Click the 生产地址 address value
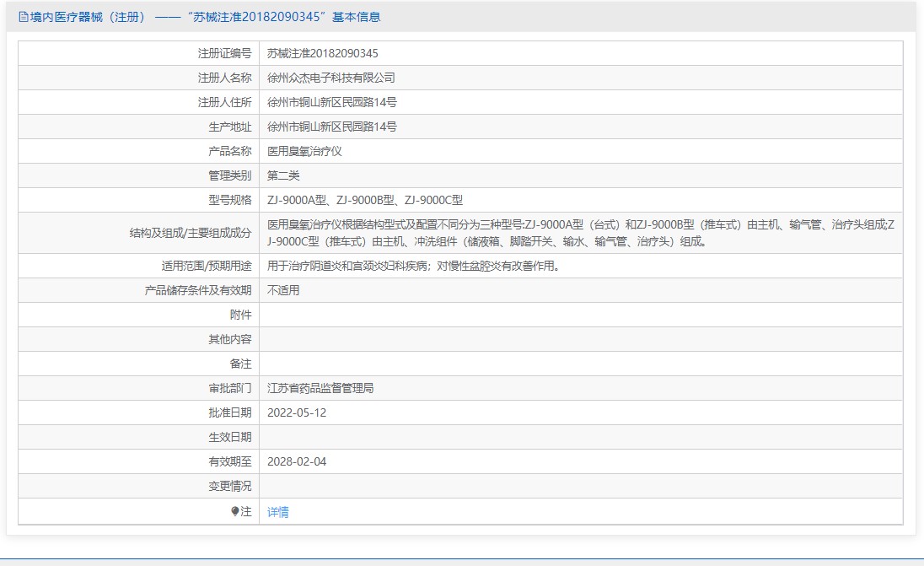The height and width of the screenshot is (566, 924). pos(331,127)
